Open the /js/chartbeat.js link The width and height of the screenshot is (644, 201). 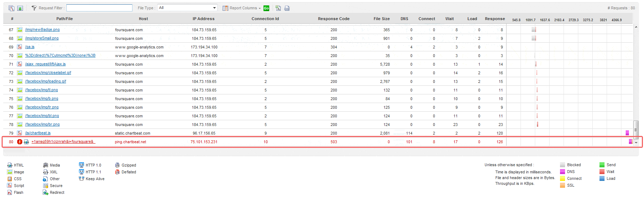(x=38, y=133)
